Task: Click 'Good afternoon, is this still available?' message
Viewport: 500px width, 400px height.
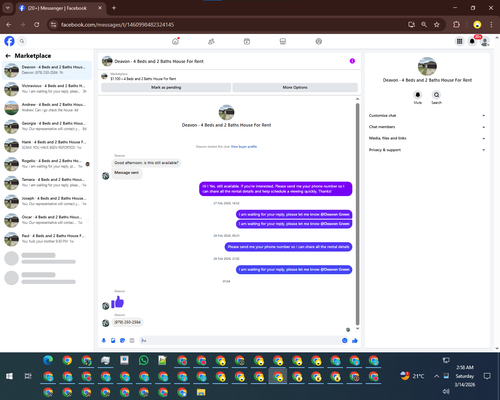Action: coord(146,163)
